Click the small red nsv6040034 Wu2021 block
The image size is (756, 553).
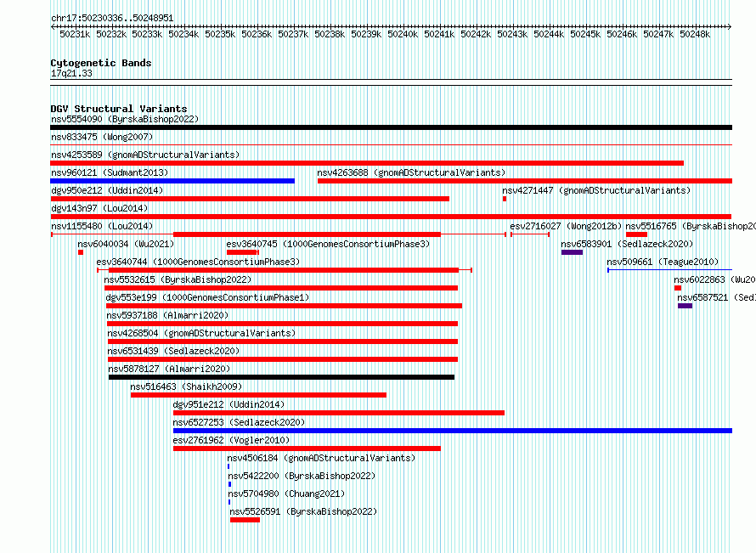point(81,252)
